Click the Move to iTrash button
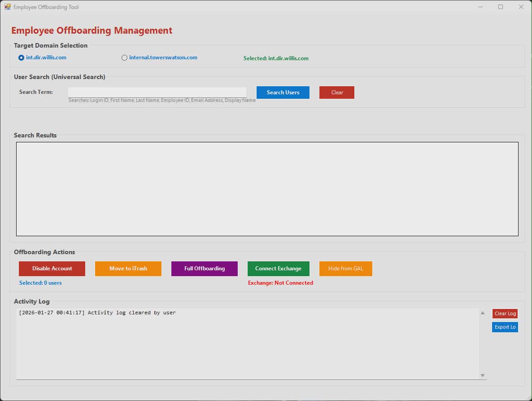Image resolution: width=532 pixels, height=401 pixels. [x=128, y=268]
